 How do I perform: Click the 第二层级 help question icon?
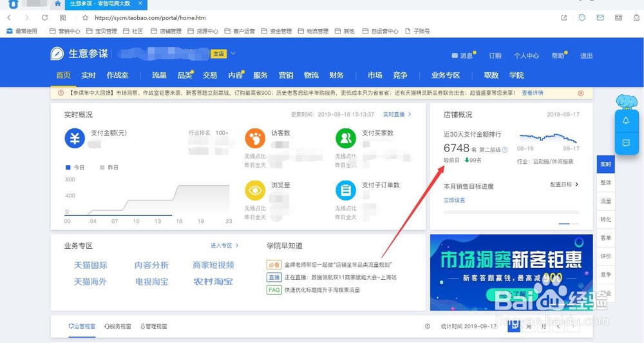(x=505, y=150)
